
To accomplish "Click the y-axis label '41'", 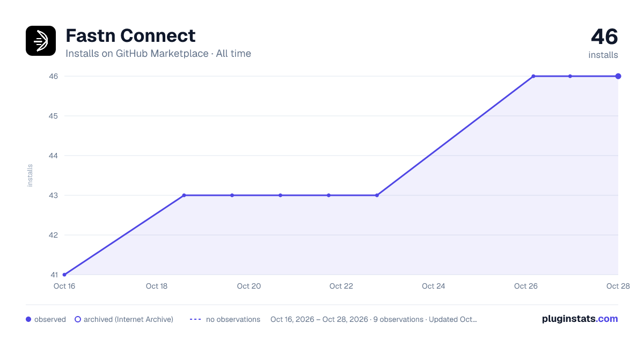I will [54, 275].
